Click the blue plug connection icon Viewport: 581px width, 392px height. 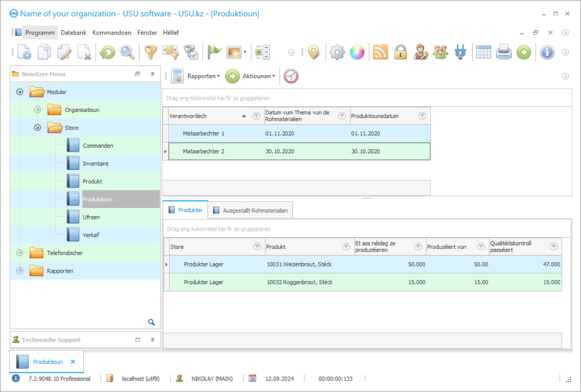pyautogui.click(x=460, y=52)
